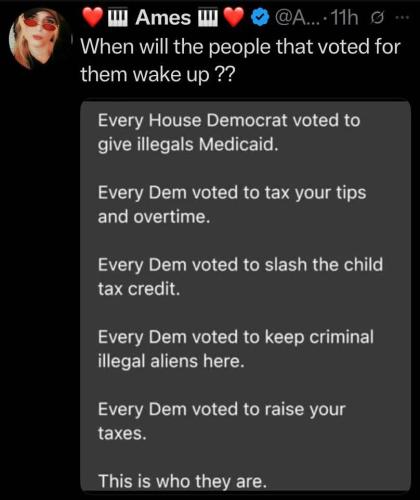Click the truncated @A... handle

[297, 18]
